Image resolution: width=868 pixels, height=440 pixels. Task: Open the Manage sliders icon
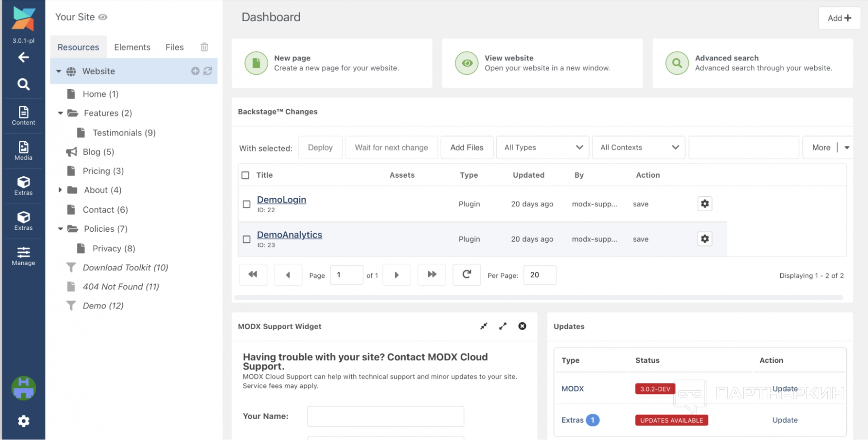coord(24,256)
